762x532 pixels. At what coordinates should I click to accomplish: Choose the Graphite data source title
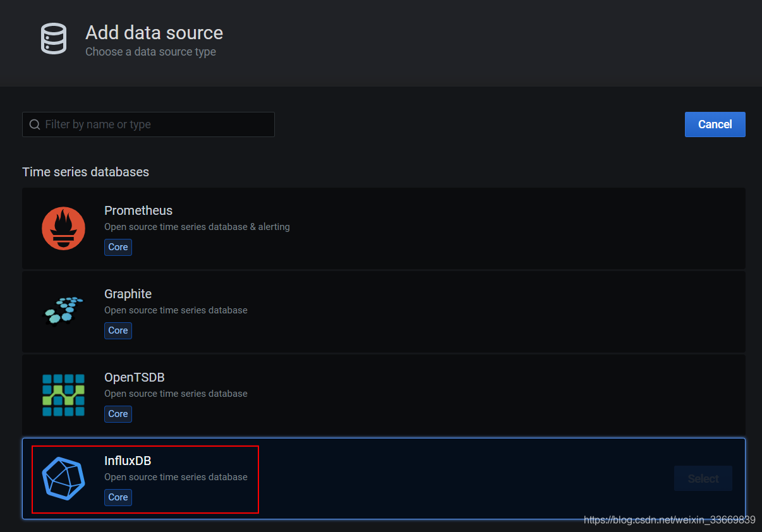click(x=128, y=294)
